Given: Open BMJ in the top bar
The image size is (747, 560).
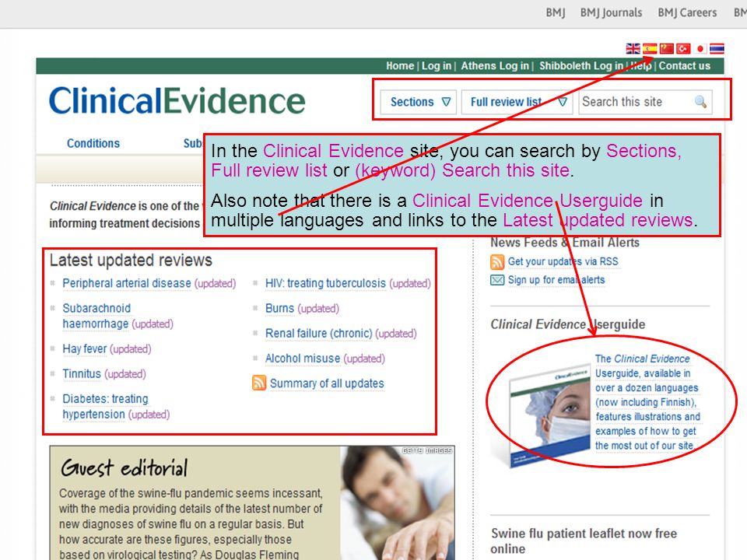Looking at the screenshot, I should [556, 13].
